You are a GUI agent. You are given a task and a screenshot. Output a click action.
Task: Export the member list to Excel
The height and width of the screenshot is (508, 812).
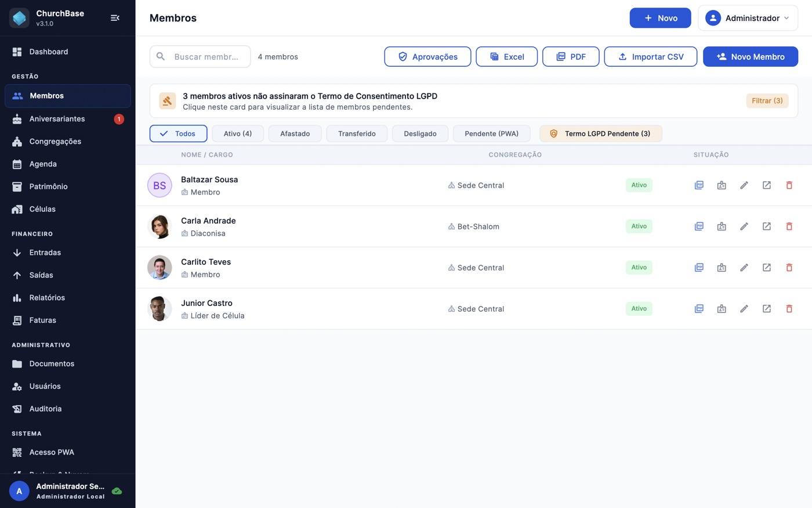point(506,57)
